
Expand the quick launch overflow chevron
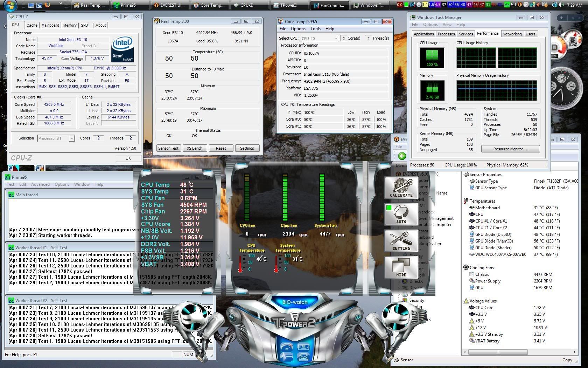[x=61, y=4]
